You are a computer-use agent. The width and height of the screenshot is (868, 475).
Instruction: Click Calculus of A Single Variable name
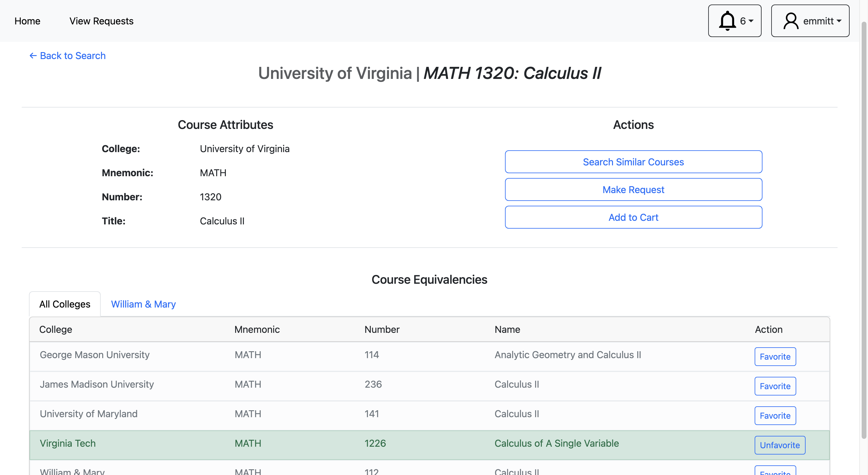pos(557,443)
